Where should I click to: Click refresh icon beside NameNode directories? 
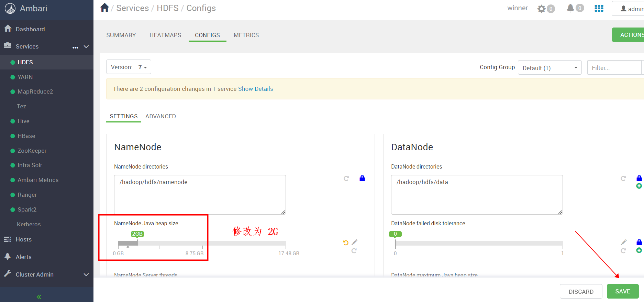(346, 179)
